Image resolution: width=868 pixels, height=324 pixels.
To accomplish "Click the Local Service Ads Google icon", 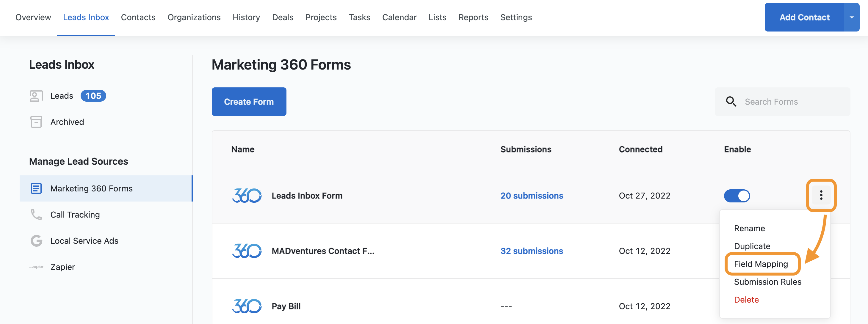I will click(x=36, y=240).
